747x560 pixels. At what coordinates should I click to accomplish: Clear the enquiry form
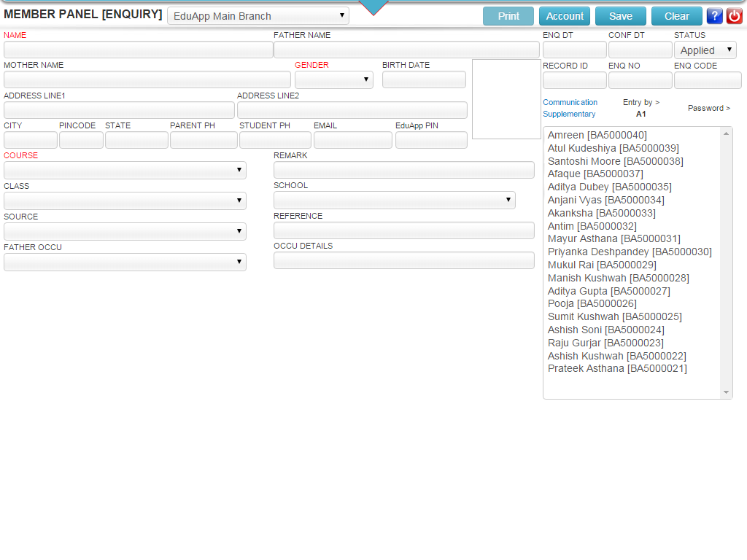click(676, 16)
